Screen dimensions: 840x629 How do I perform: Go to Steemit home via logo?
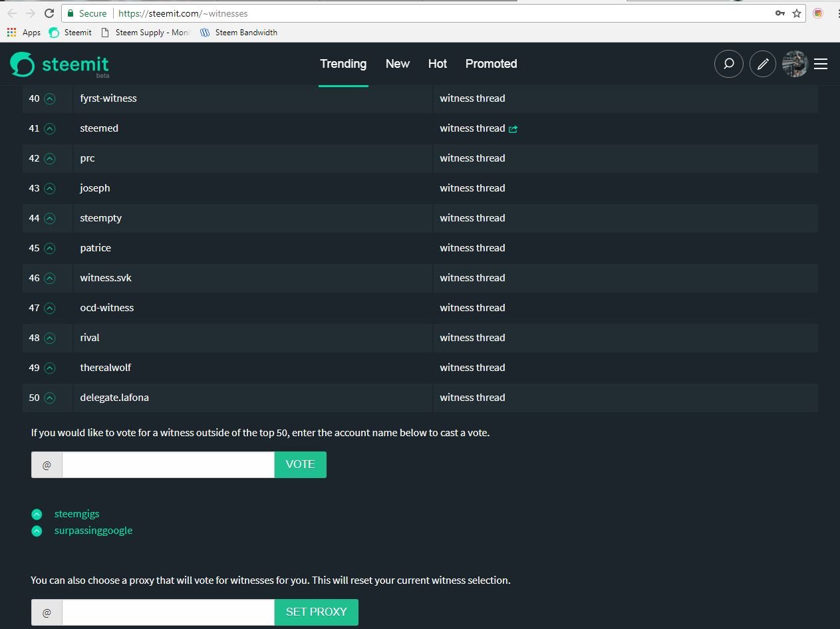click(x=59, y=64)
